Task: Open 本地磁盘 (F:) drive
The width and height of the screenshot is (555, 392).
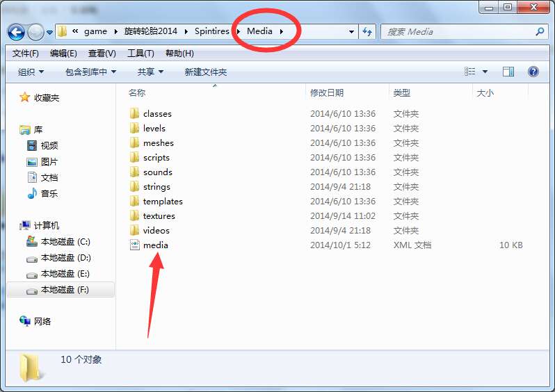Action: 58,290
